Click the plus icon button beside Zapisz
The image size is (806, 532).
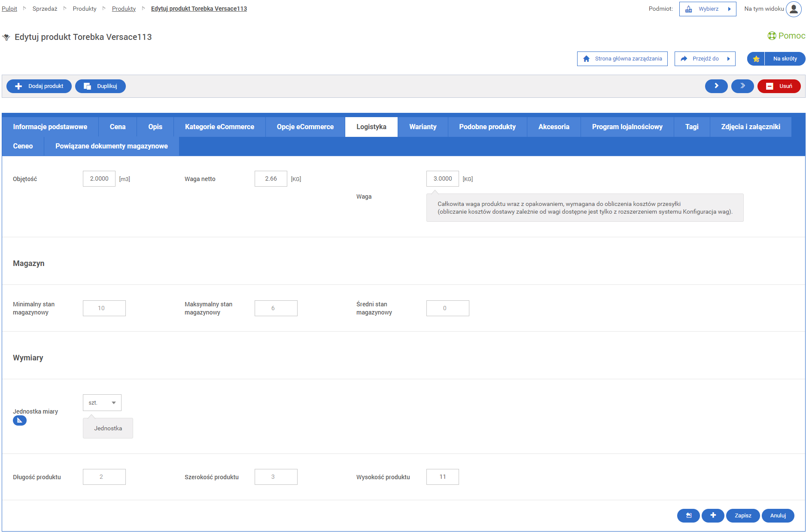coord(712,516)
